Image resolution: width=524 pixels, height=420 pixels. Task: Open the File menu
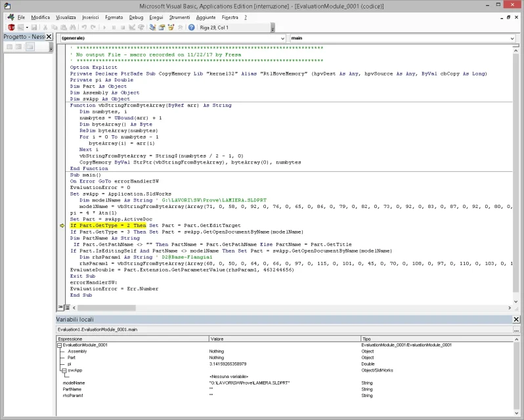click(x=22, y=17)
